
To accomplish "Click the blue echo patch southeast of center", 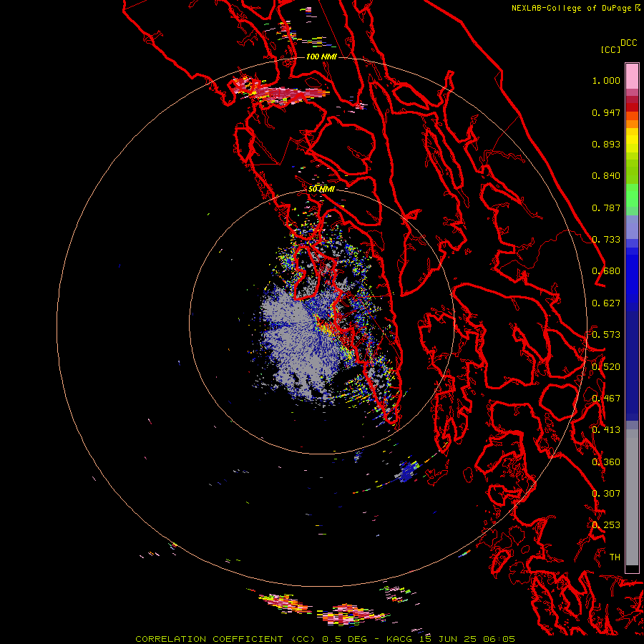I will (407, 472).
